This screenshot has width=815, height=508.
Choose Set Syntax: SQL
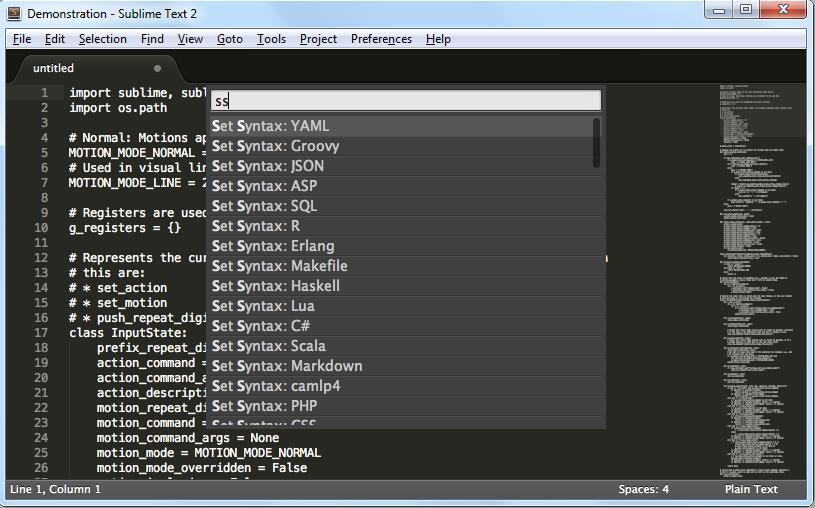point(406,206)
